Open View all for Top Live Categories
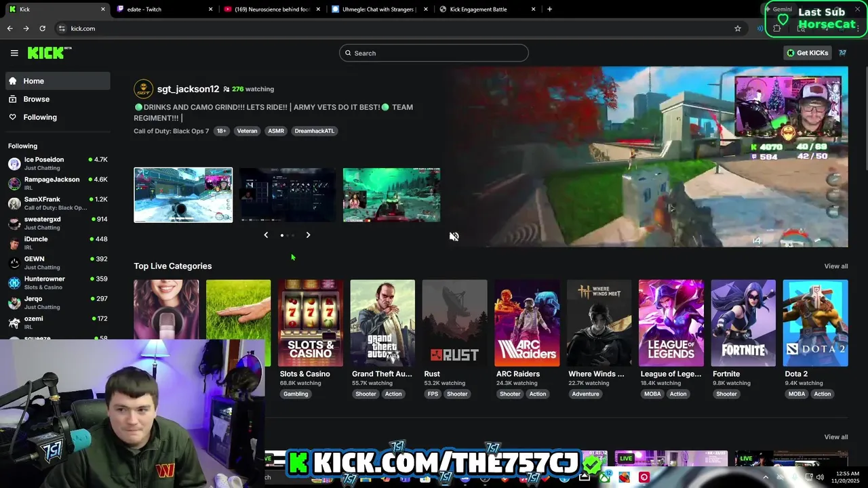This screenshot has height=488, width=868. tap(835, 266)
